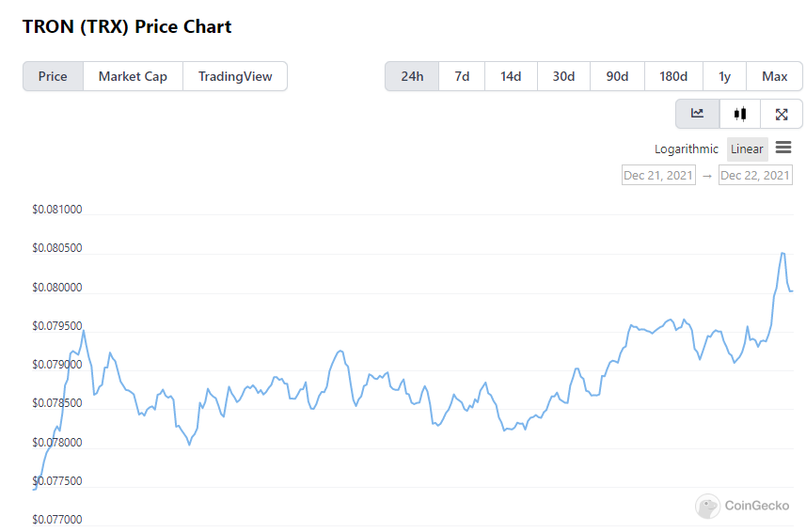The width and height of the screenshot is (806, 532).
Task: Show the 180d price range
Action: coord(673,76)
